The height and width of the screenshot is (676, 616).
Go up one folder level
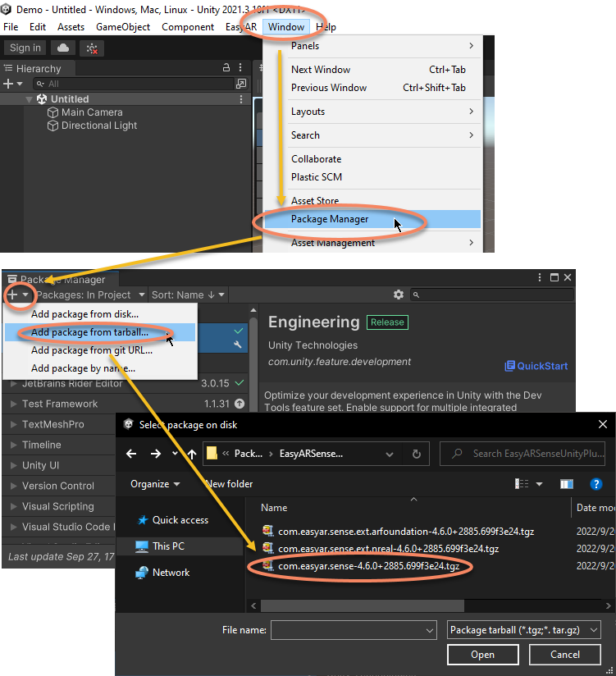(x=192, y=454)
